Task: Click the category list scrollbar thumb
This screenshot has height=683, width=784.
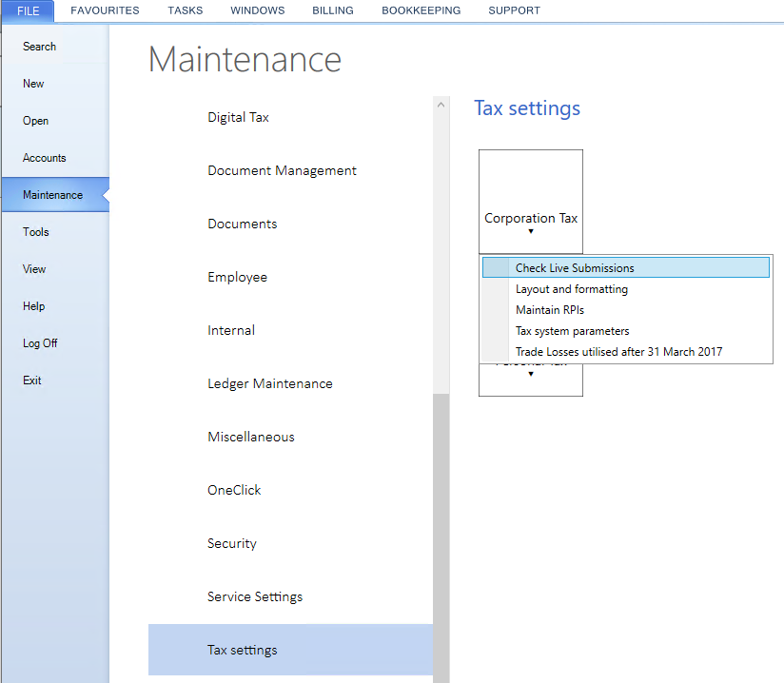Action: point(441,538)
